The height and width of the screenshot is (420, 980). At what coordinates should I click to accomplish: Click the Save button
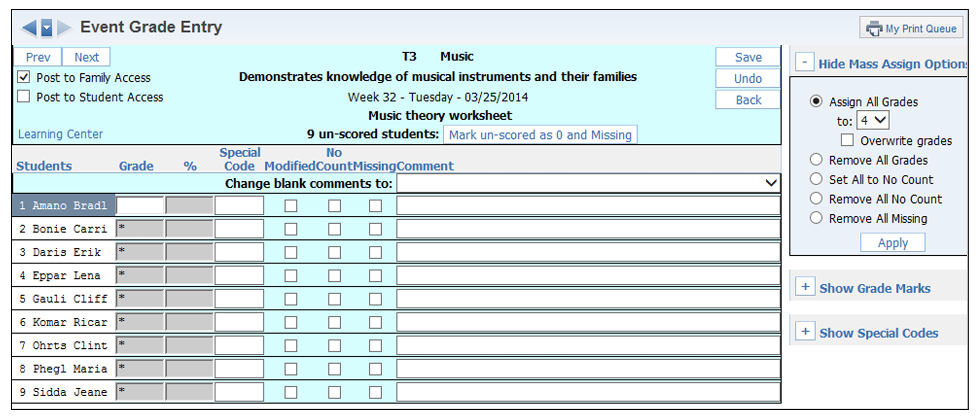click(748, 57)
